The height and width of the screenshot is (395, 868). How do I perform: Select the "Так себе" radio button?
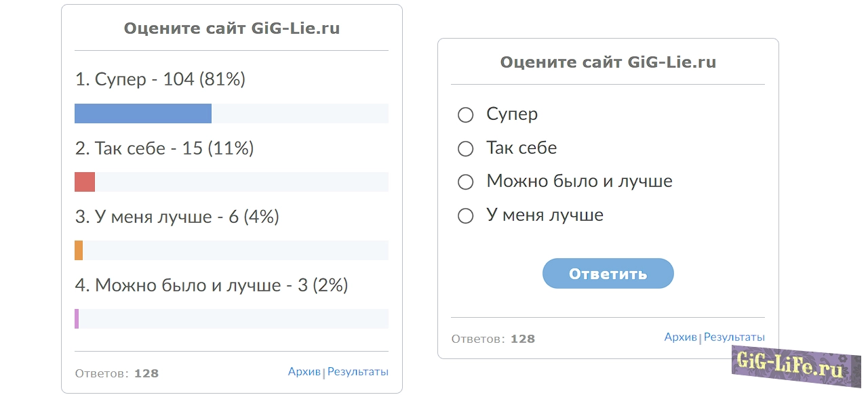click(x=465, y=148)
